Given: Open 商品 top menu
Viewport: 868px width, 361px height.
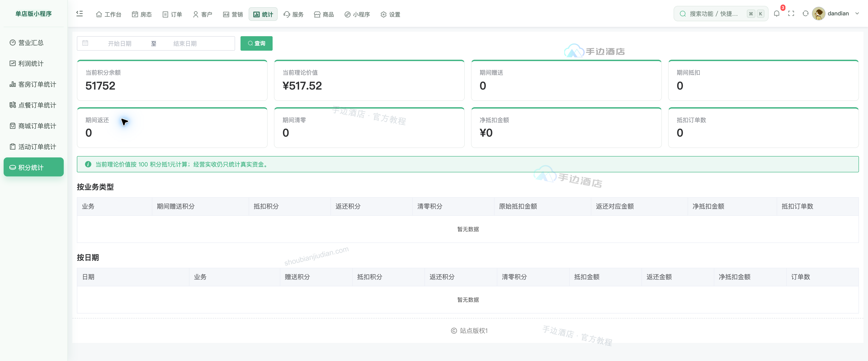Looking at the screenshot, I should pos(324,14).
